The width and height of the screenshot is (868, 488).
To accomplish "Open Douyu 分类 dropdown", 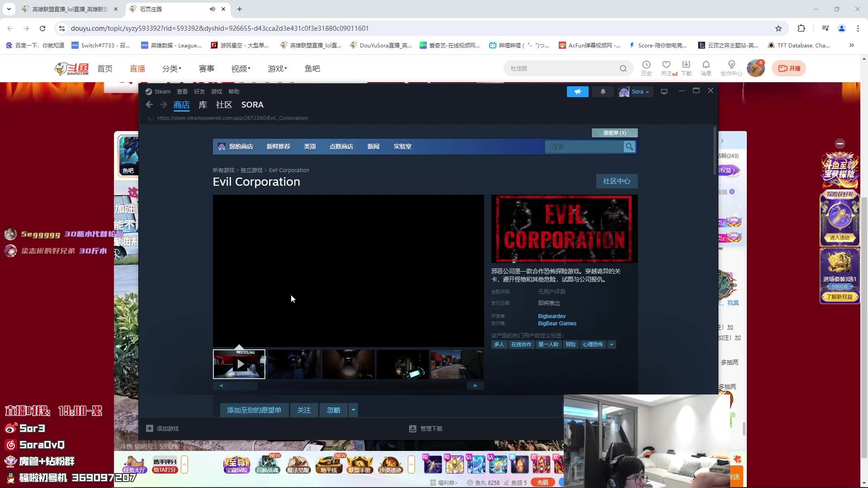I will [x=172, y=69].
